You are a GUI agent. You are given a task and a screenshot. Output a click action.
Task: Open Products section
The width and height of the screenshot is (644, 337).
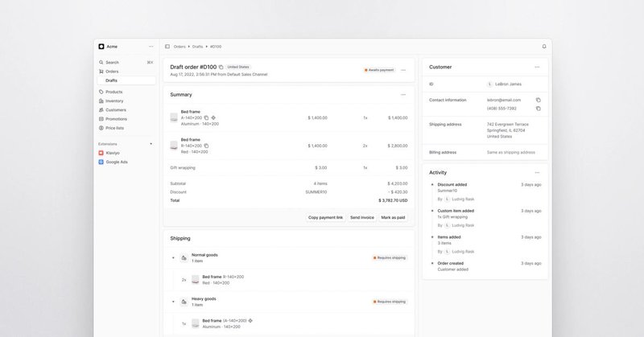[x=126, y=92]
